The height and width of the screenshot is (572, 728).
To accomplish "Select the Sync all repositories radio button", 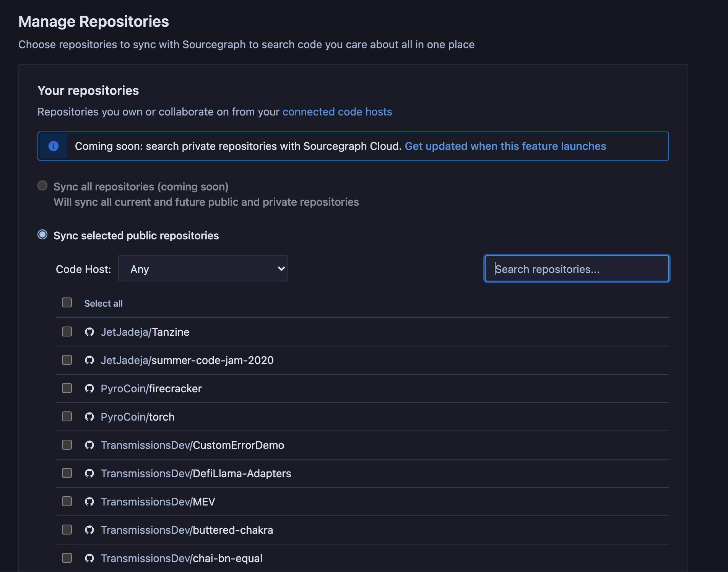I will (x=42, y=185).
